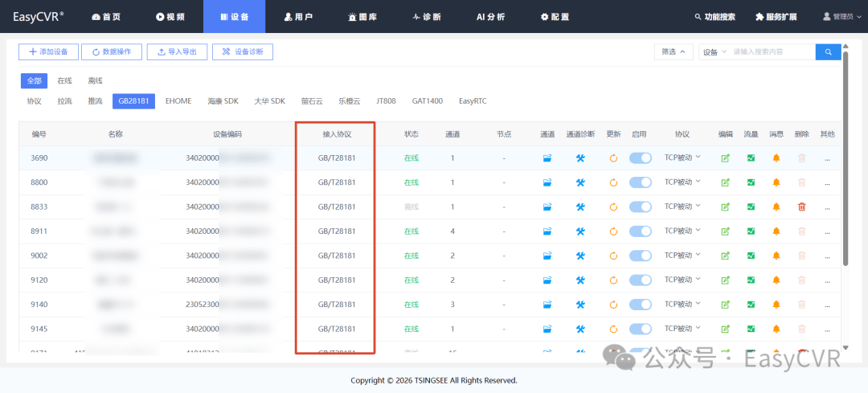Refresh update icon for device 3690
The height and width of the screenshot is (393, 868).
pyautogui.click(x=613, y=158)
